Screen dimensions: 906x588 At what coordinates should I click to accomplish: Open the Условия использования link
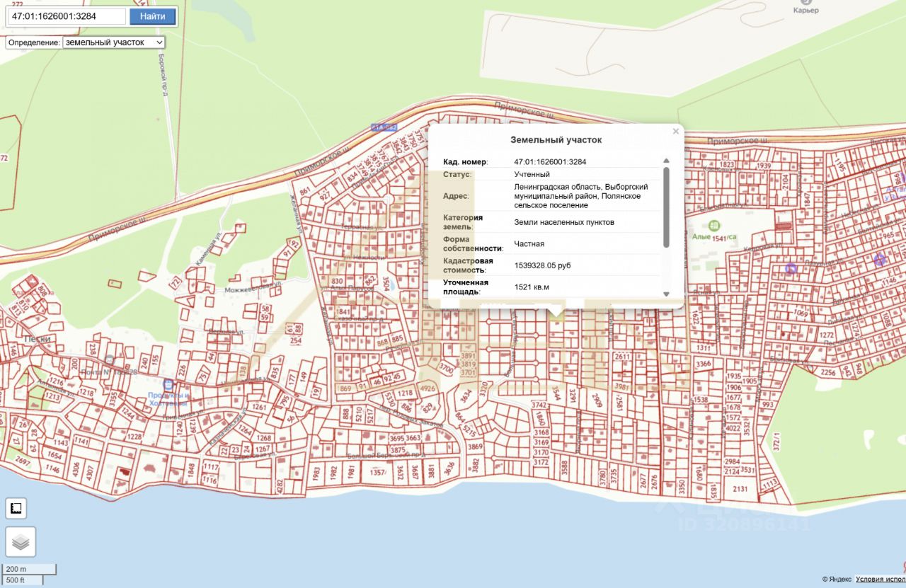(x=881, y=580)
